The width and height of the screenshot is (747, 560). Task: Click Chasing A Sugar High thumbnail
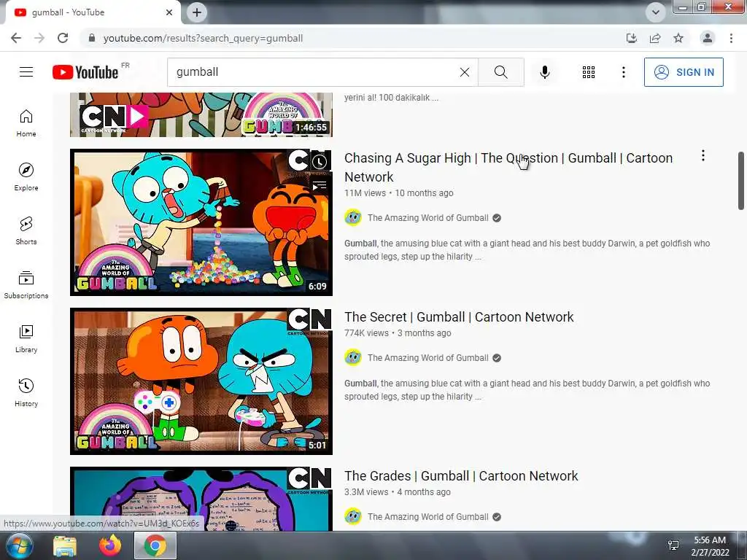click(x=201, y=222)
